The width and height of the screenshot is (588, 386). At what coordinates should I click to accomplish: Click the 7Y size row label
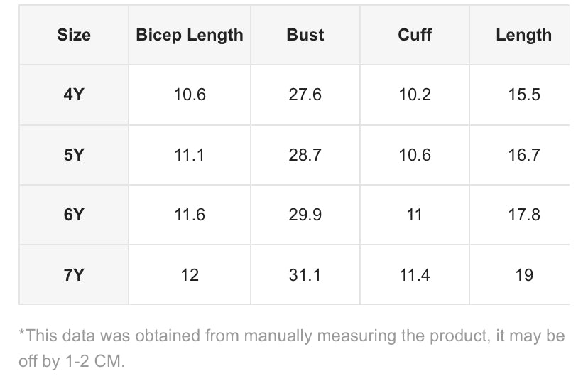pos(74,274)
